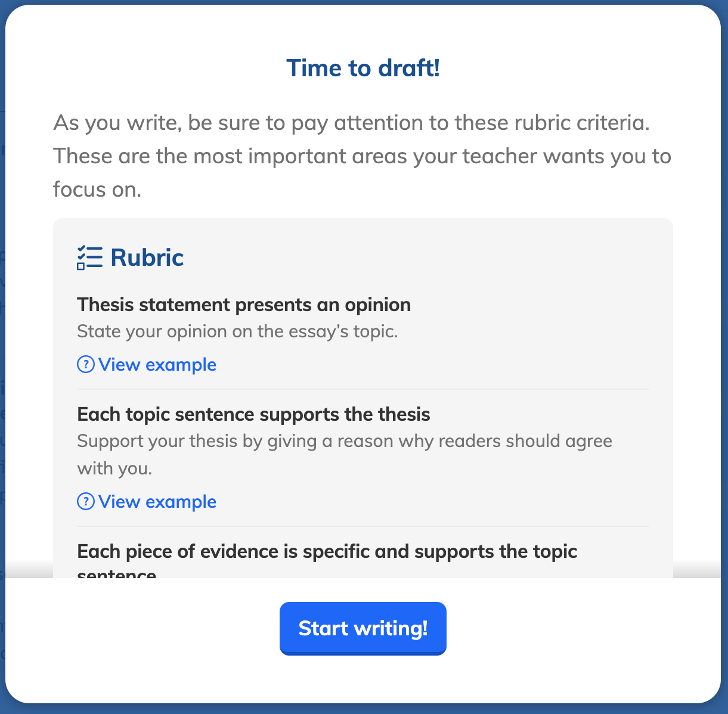Click the Rubric checklist icon
Screen dimensions: 728x714
coord(89,257)
